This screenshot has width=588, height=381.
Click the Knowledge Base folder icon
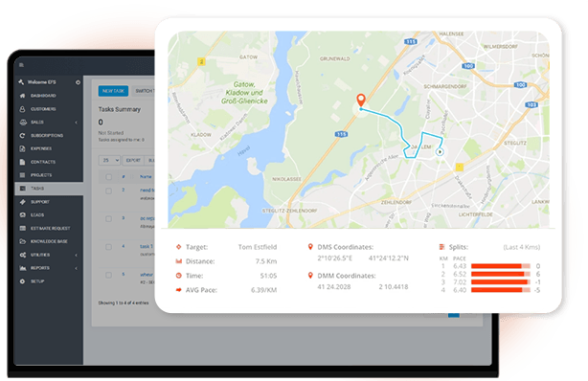tap(22, 241)
